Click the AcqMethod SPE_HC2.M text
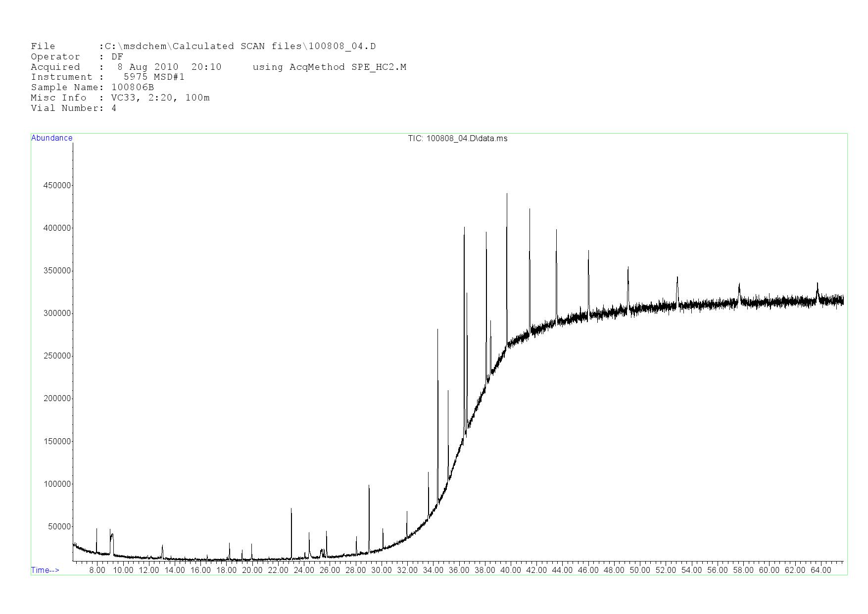 (329, 67)
